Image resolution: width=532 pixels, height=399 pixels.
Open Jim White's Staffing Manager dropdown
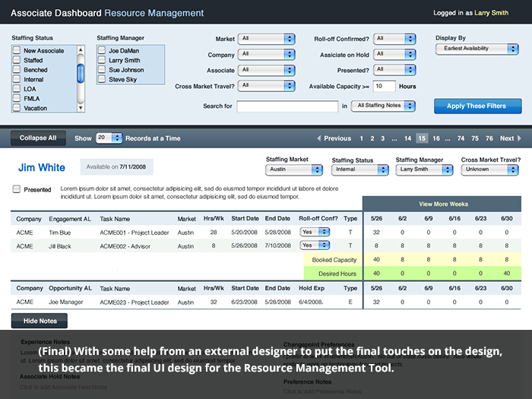pos(424,169)
